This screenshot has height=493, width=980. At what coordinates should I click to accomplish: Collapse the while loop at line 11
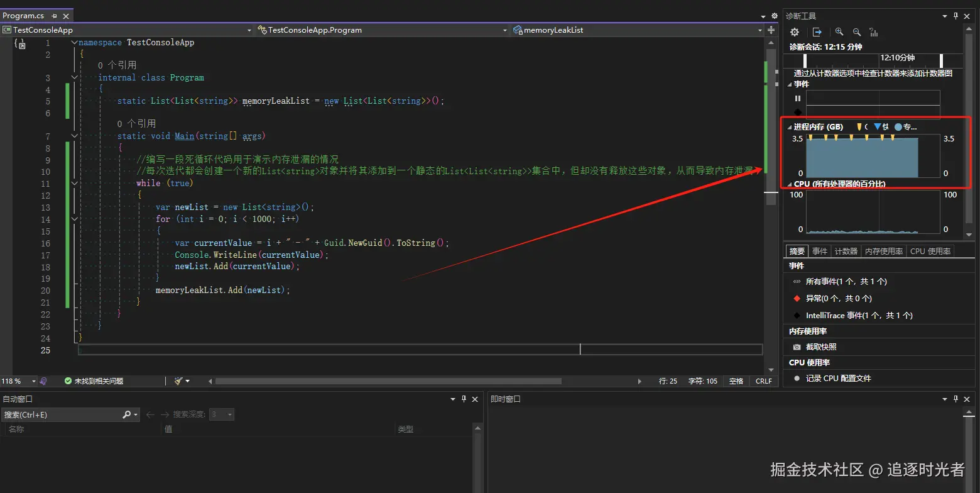point(75,184)
